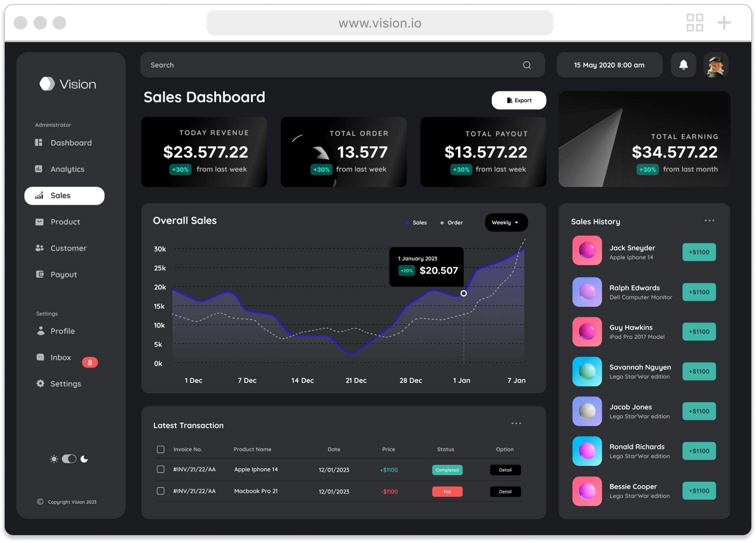The width and height of the screenshot is (756, 543).
Task: Click the notification bell icon
Action: click(x=683, y=65)
